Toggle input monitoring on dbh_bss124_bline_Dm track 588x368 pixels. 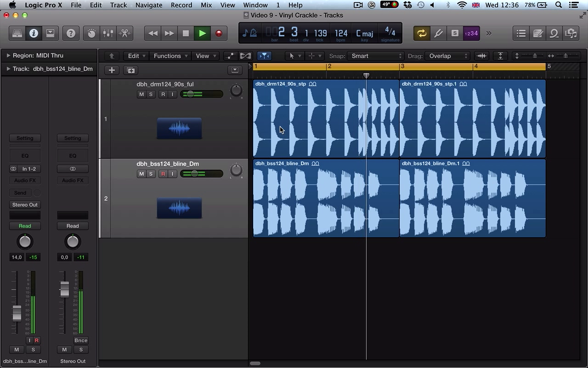click(x=173, y=174)
